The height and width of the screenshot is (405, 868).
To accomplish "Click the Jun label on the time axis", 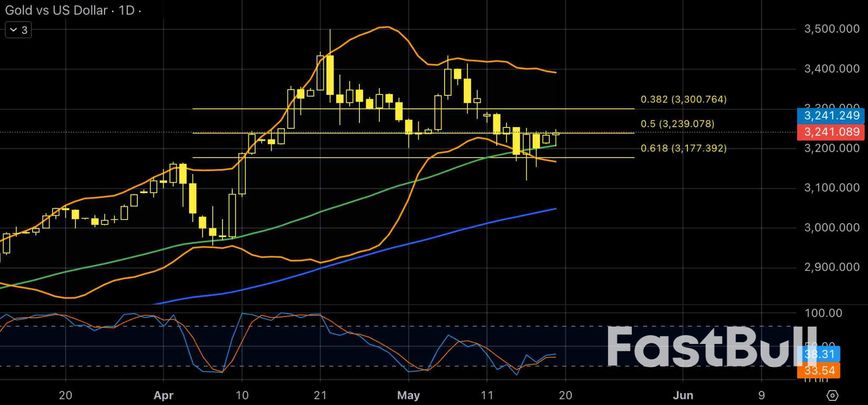I will point(684,395).
